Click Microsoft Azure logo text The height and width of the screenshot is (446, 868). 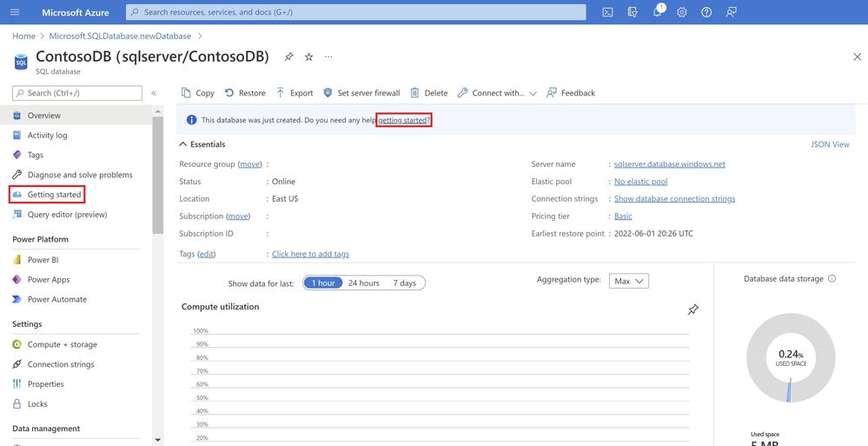pos(76,12)
